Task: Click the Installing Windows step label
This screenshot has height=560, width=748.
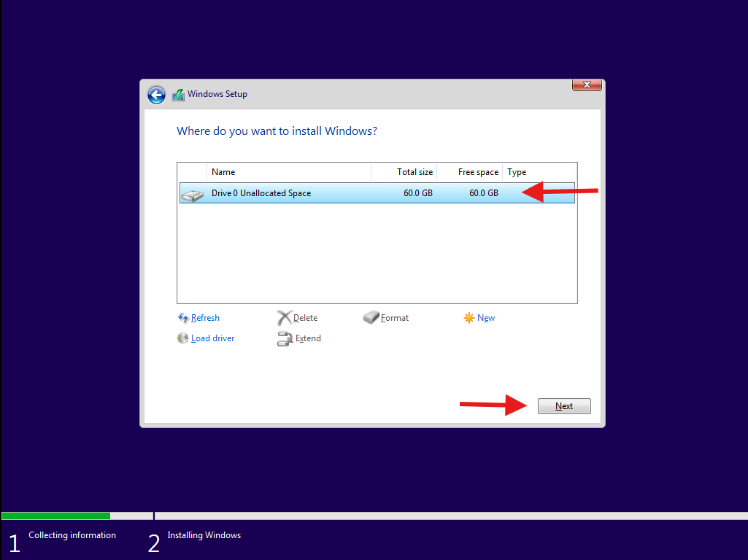Action: click(204, 535)
